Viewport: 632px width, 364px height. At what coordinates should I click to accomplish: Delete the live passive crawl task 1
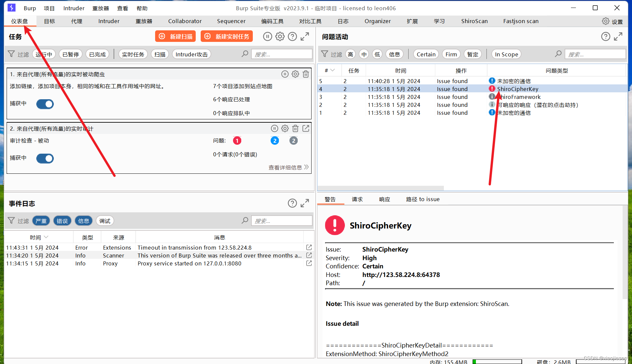coord(306,74)
